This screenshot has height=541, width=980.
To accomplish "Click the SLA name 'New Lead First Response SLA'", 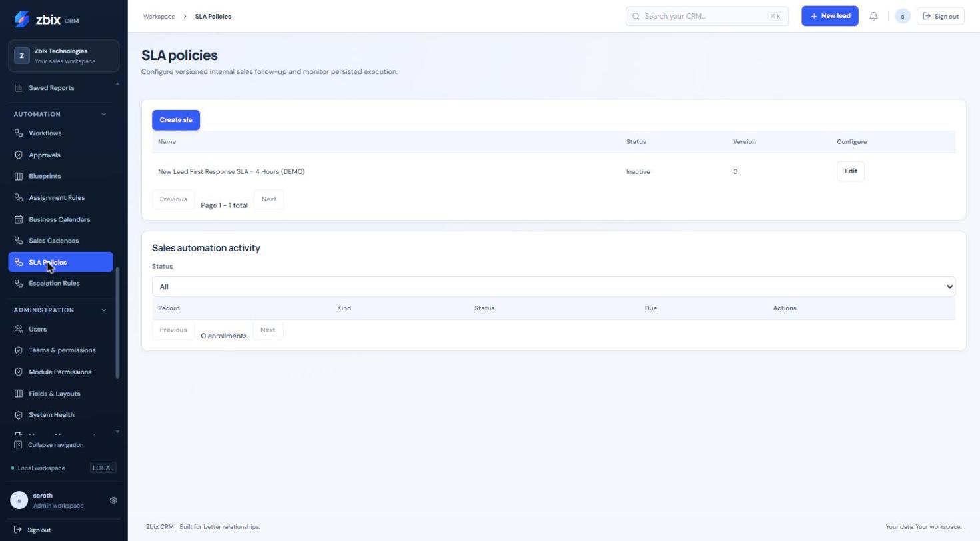I will click(231, 172).
